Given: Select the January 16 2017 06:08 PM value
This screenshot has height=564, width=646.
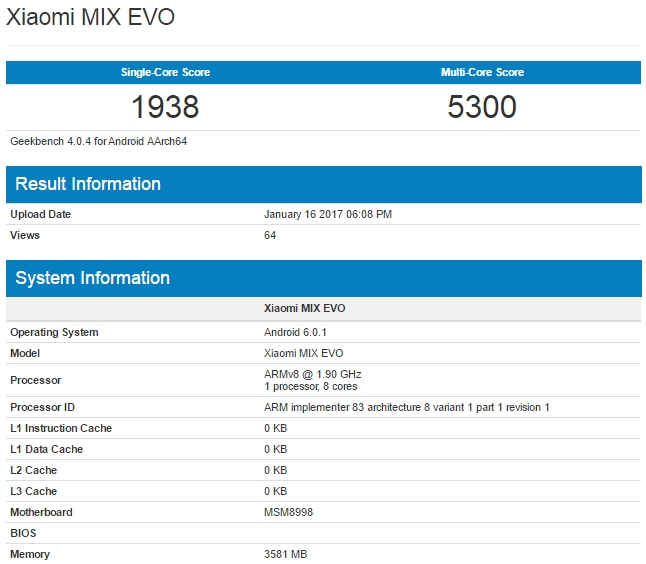Looking at the screenshot, I should (x=328, y=214).
